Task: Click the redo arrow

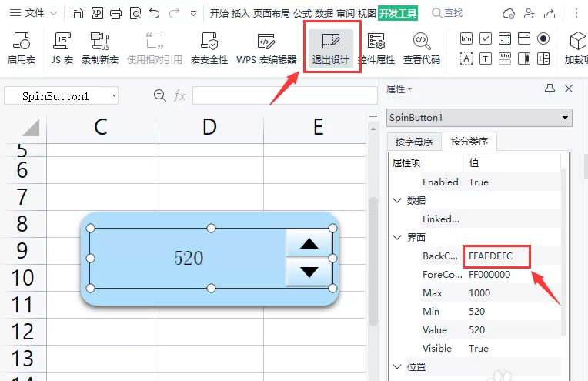Action: [x=174, y=13]
